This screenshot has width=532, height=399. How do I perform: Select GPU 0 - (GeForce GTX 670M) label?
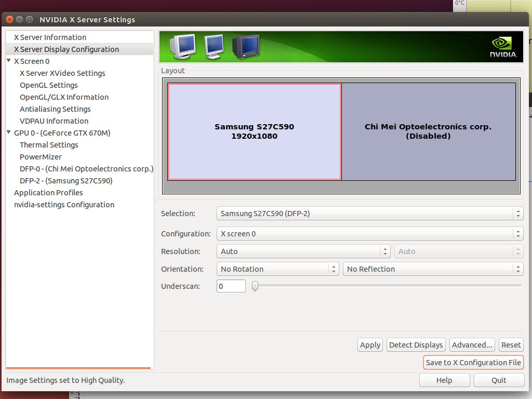coord(62,133)
